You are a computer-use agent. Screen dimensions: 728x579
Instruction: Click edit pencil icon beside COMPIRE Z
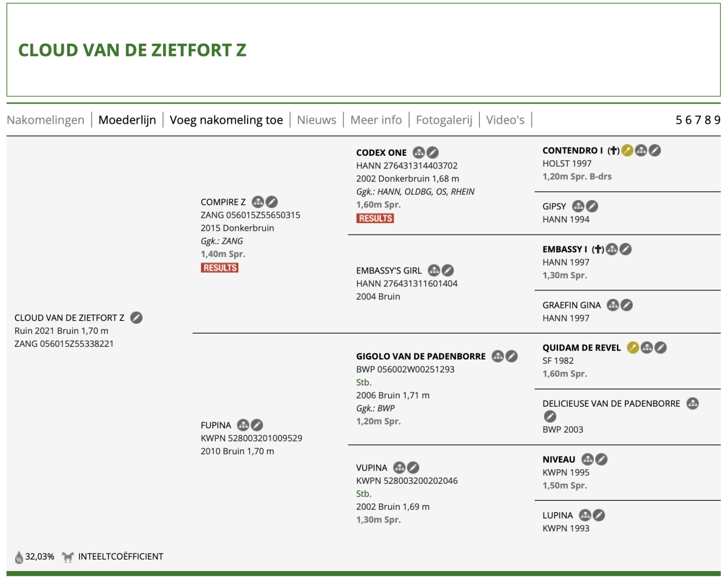point(272,202)
